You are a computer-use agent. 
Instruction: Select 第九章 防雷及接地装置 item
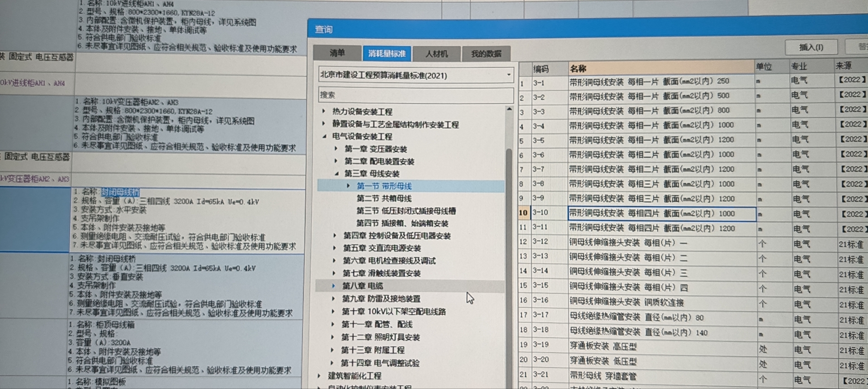381,299
